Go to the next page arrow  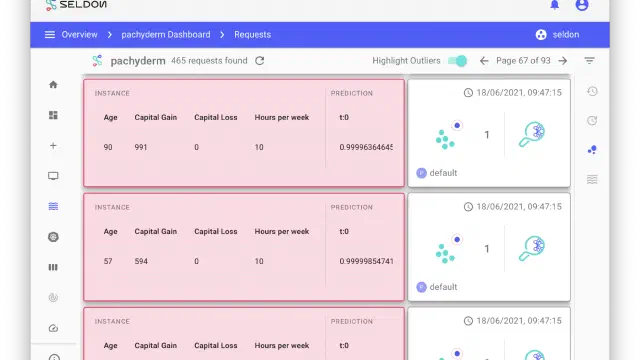click(563, 61)
